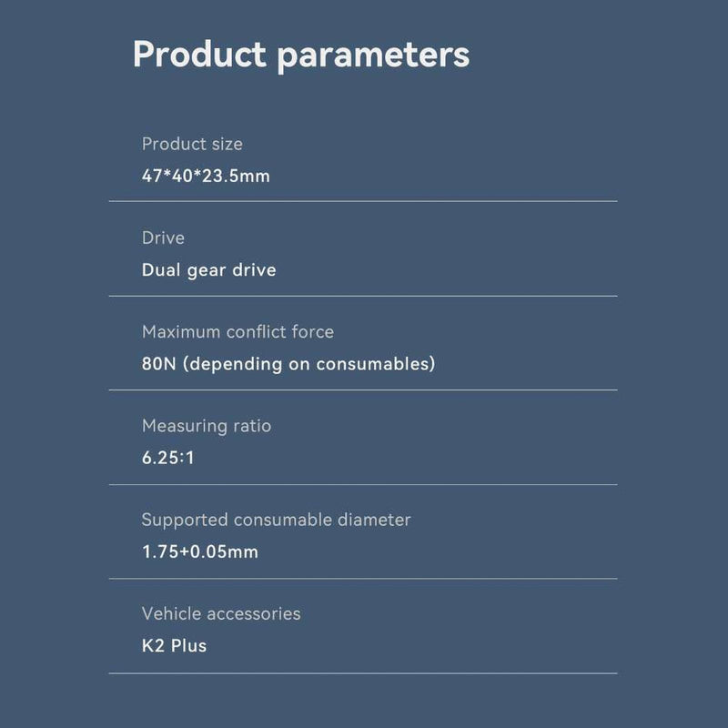Viewport: 728px width, 728px height.
Task: Click the divider line below Maximum conflict force
Action: [x=363, y=390]
